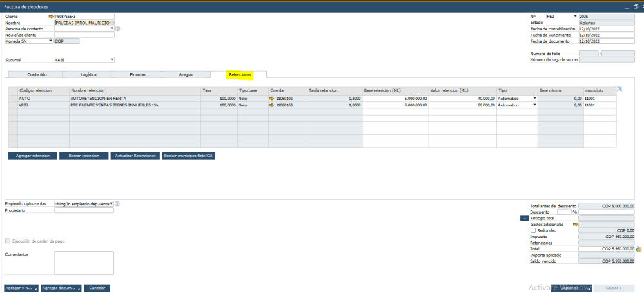Enable the Redondeo checkbox
The image size is (644, 293).
[x=532, y=230]
